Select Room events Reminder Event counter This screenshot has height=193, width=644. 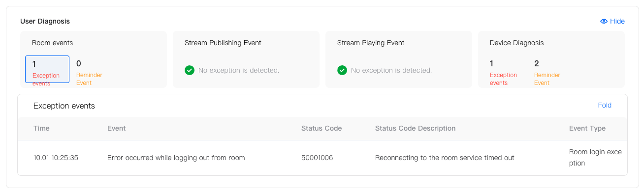pos(89,72)
